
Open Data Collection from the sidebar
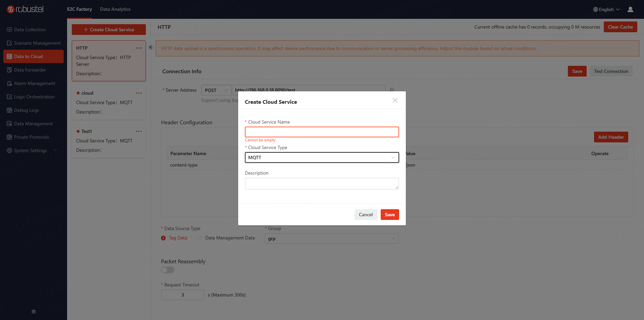30,30
